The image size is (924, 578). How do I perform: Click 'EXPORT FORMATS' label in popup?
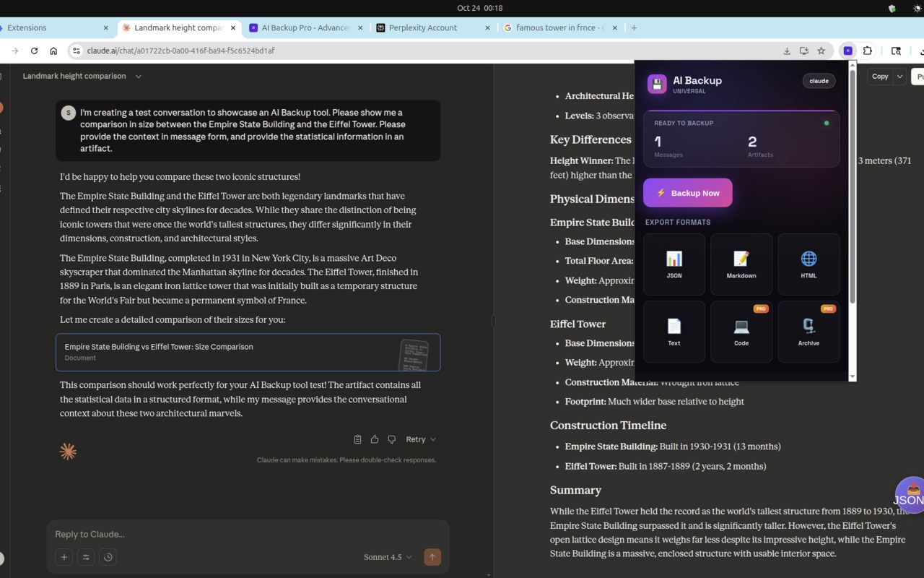678,222
